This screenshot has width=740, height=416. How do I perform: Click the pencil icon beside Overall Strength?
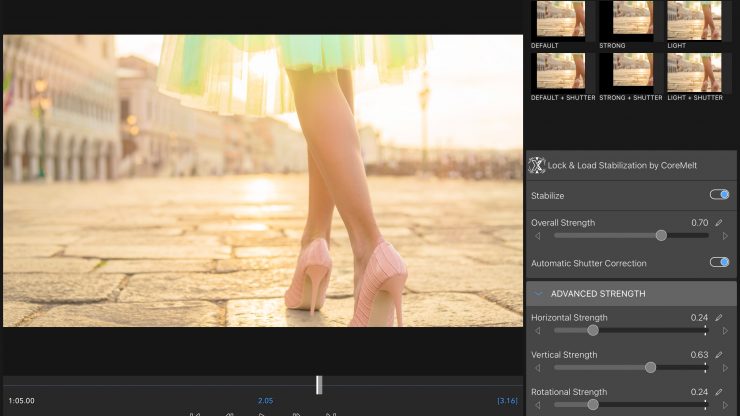[x=718, y=222]
